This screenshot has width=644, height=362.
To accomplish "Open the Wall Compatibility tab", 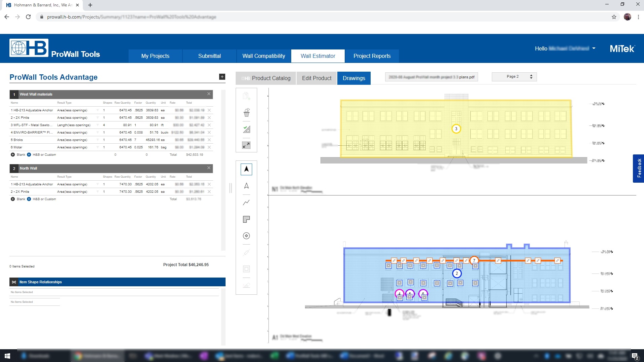I will pos(264,56).
